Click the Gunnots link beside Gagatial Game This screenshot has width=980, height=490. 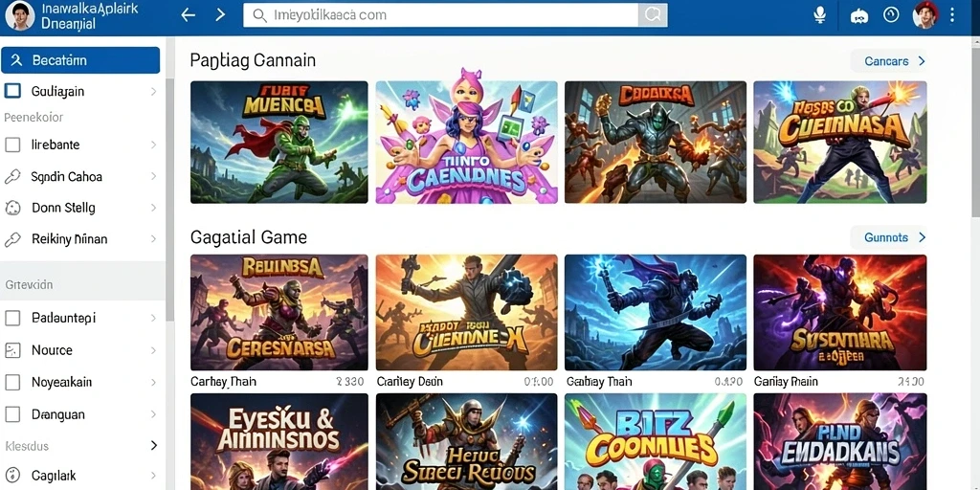[888, 237]
